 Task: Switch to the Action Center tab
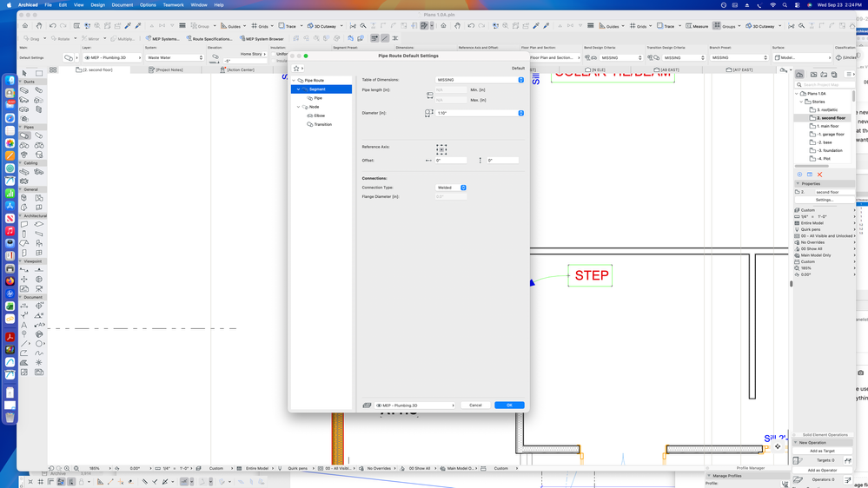[237, 69]
